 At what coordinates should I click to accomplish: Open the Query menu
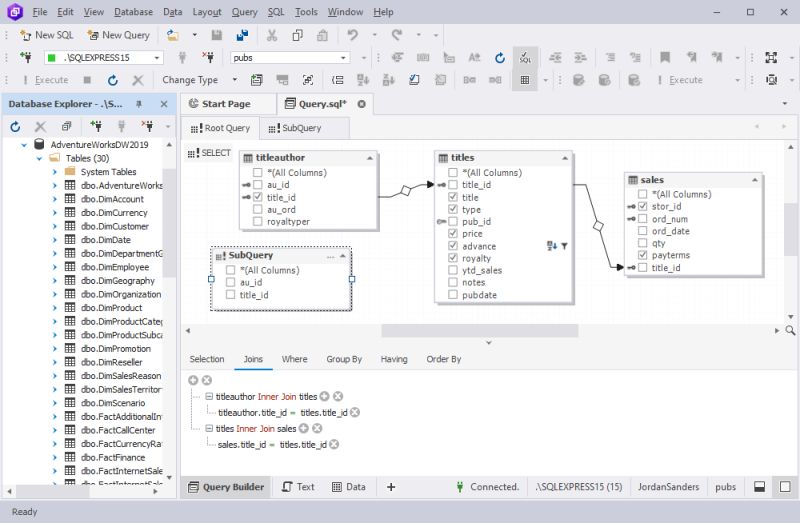[244, 12]
